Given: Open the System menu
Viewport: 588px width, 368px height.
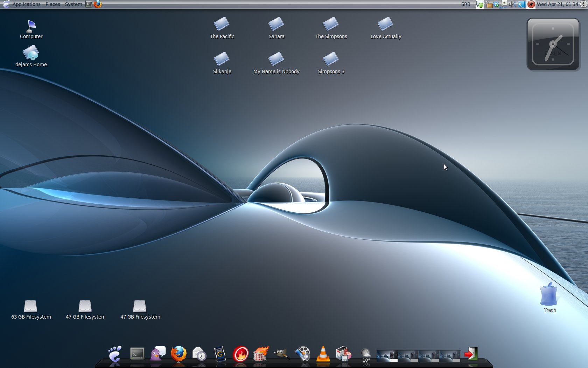Looking at the screenshot, I should coord(73,4).
